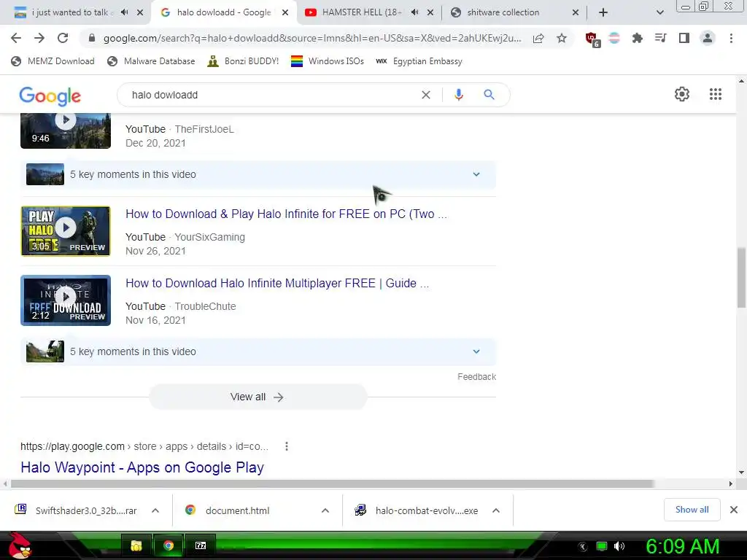Open downloaded Swiftshader3.0_32b rar file
Image resolution: width=747 pixels, height=560 pixels.
tap(76, 510)
